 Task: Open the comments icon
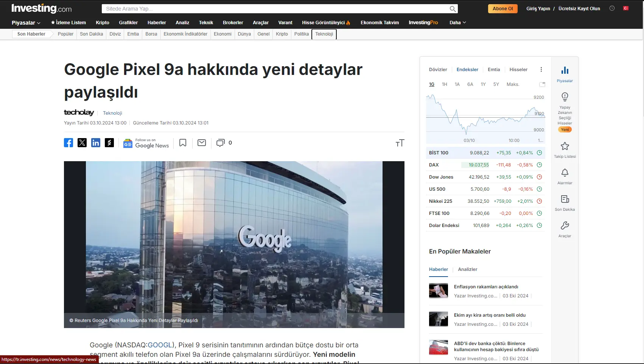[x=220, y=143]
